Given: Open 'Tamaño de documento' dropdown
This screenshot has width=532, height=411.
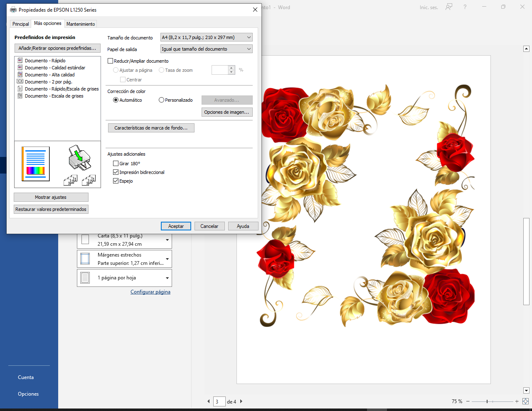Looking at the screenshot, I should (206, 37).
